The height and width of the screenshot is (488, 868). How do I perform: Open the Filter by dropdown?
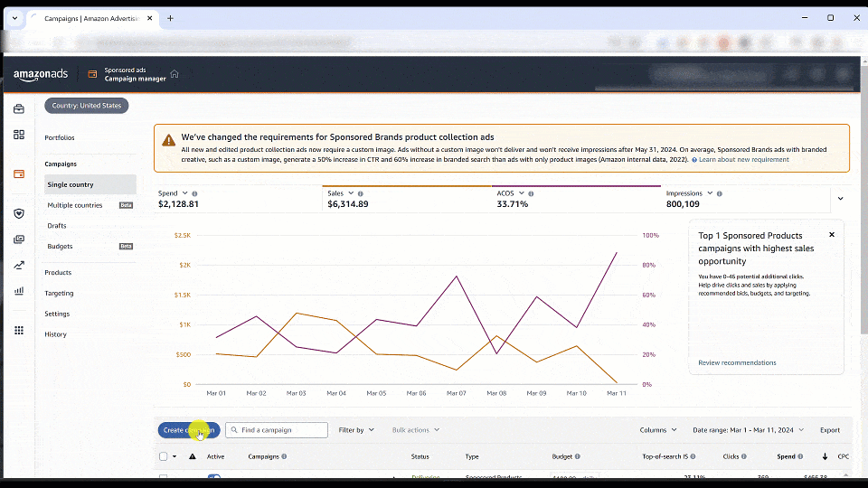coord(356,430)
